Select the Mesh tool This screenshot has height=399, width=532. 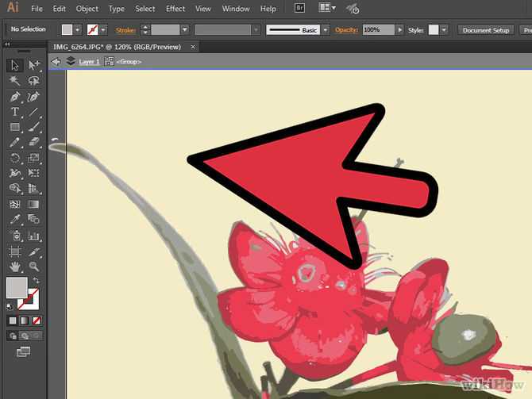pos(14,204)
